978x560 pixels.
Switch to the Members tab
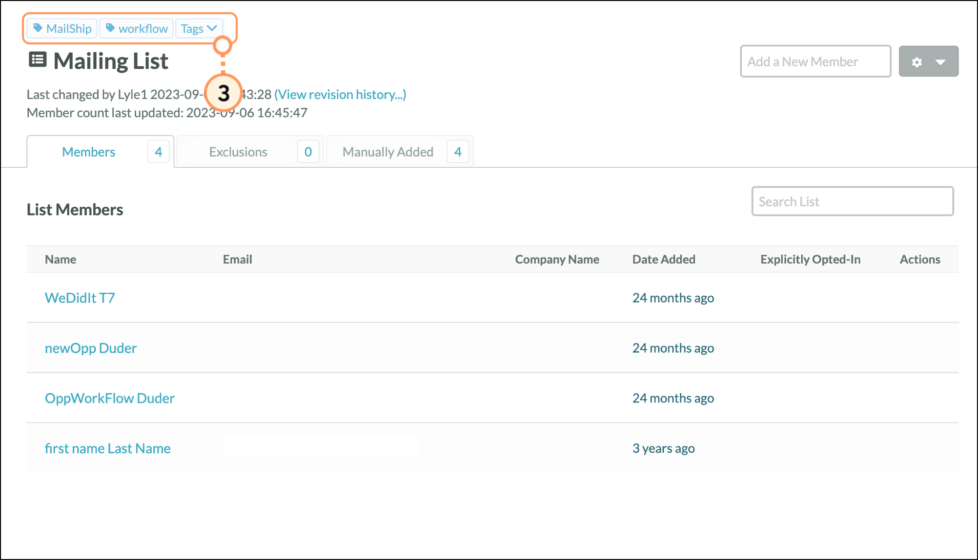point(88,152)
